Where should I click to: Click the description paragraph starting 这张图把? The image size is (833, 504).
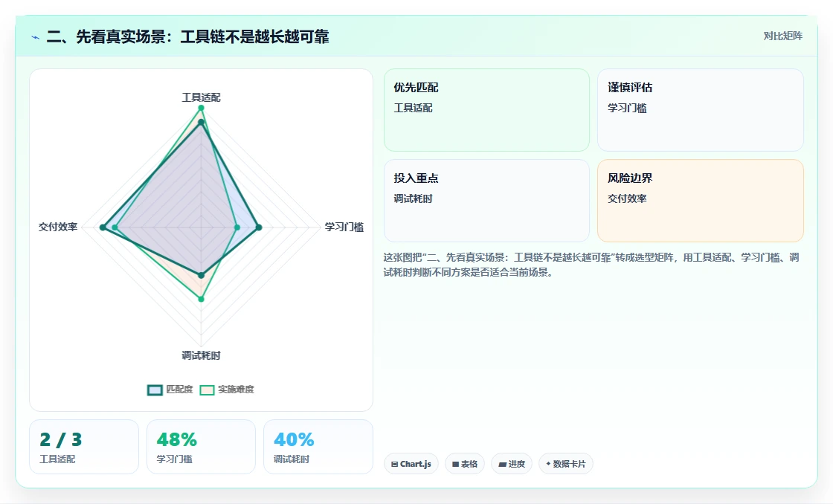591,265
